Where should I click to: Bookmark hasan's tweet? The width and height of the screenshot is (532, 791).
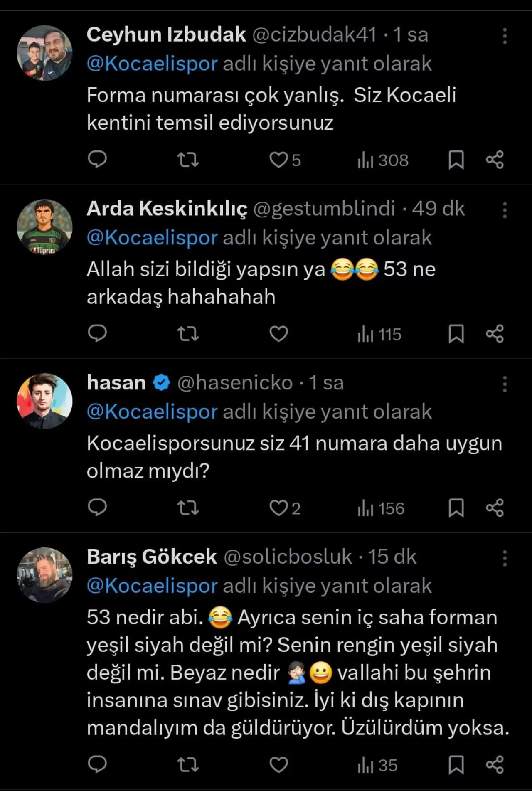tap(456, 508)
